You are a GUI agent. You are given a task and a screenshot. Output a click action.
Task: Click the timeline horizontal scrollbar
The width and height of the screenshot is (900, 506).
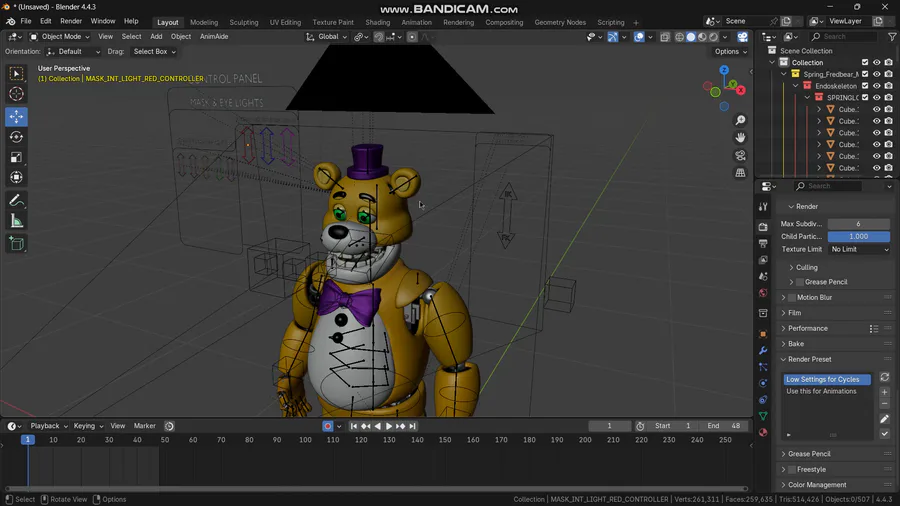click(377, 489)
